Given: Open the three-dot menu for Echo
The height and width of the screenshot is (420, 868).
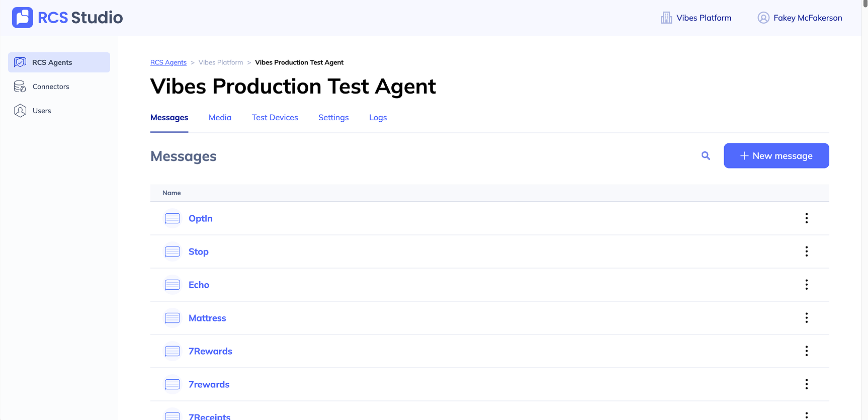Looking at the screenshot, I should click(807, 285).
